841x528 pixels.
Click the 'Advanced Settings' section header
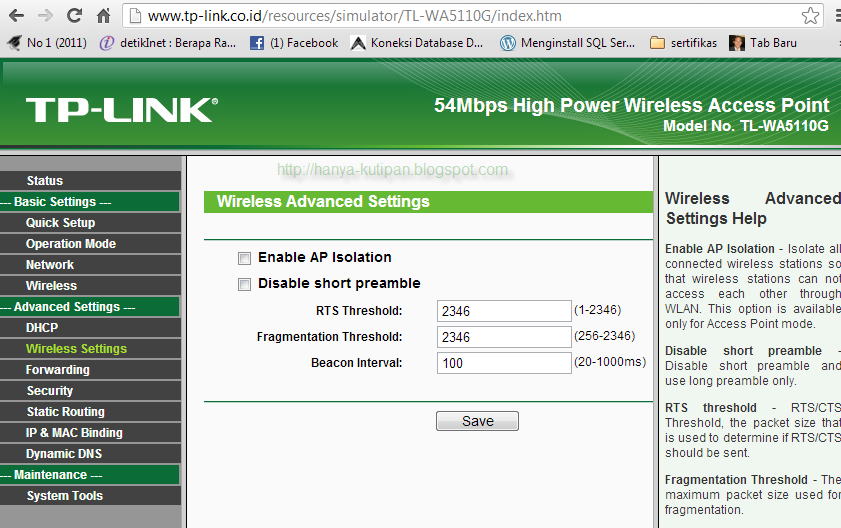[x=90, y=306]
